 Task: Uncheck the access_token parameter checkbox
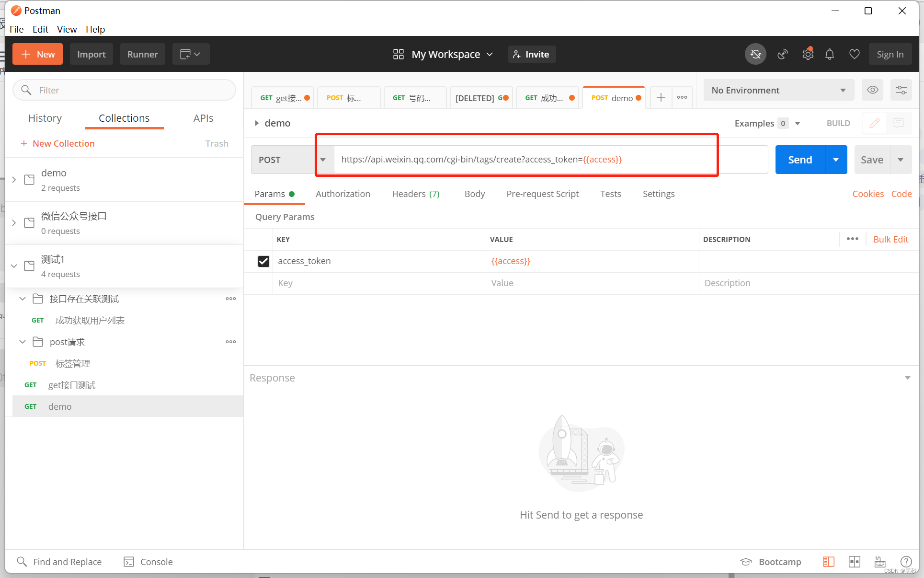(263, 261)
